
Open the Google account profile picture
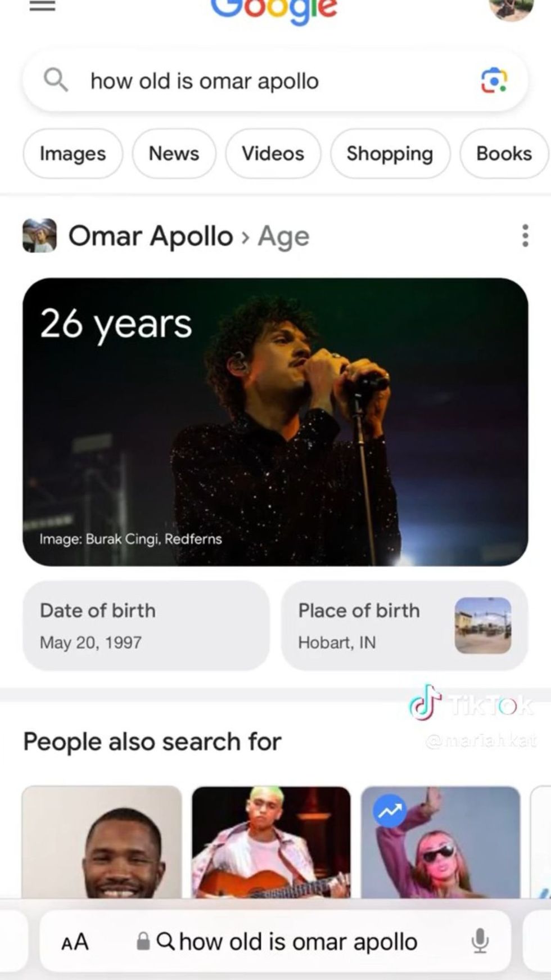pyautogui.click(x=511, y=8)
